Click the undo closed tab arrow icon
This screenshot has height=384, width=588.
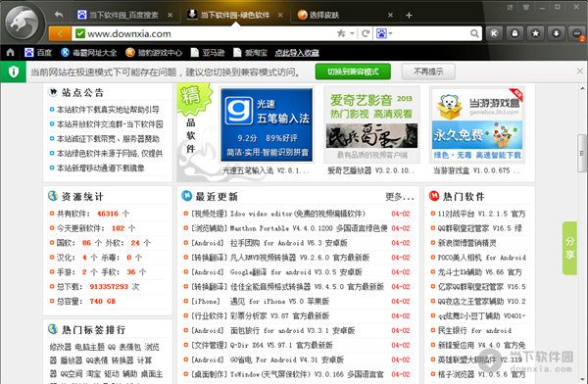59,15
